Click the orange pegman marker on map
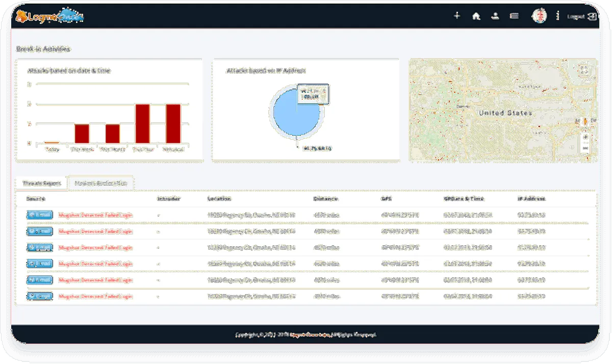 pos(585,122)
